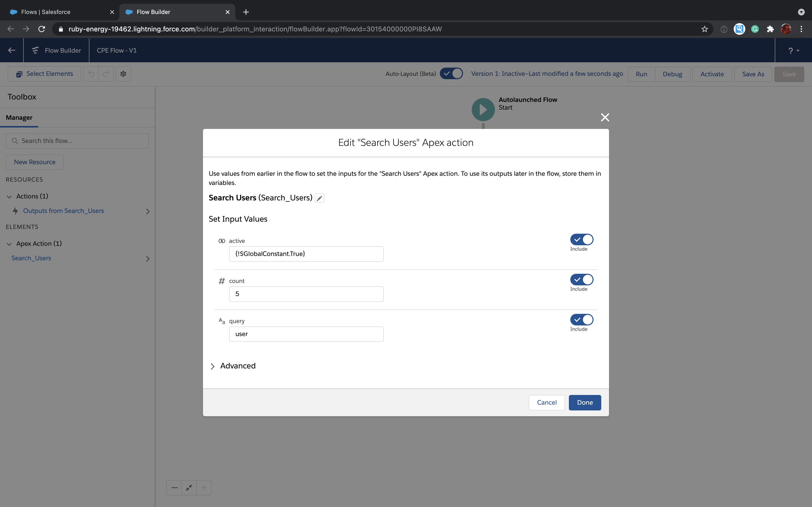Click the query input field
This screenshot has width=812, height=507.
point(306,334)
